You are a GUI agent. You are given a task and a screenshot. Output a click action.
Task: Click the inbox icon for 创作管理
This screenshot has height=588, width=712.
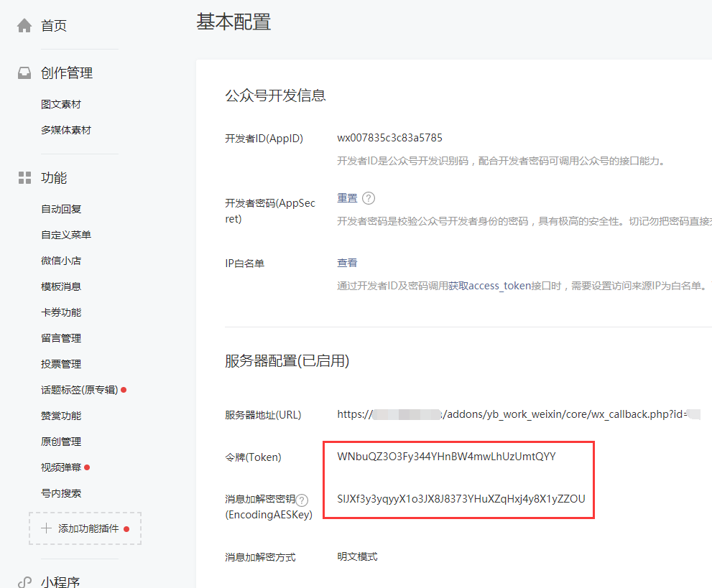tap(24, 73)
